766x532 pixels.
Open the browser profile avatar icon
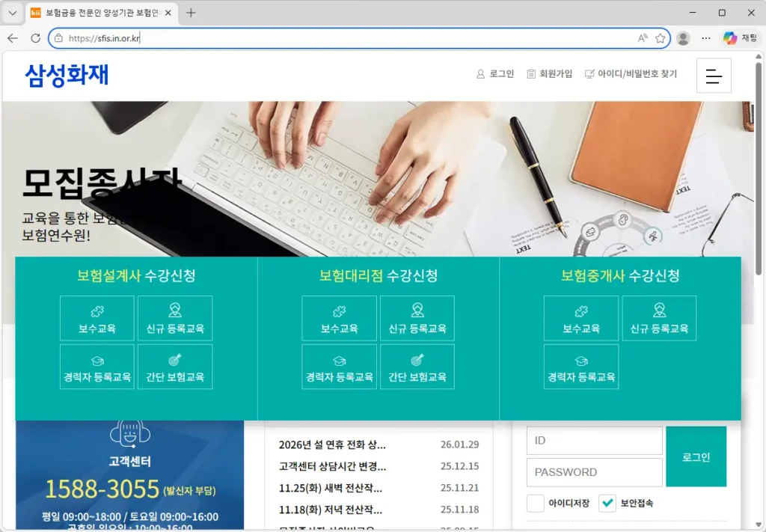pos(683,38)
